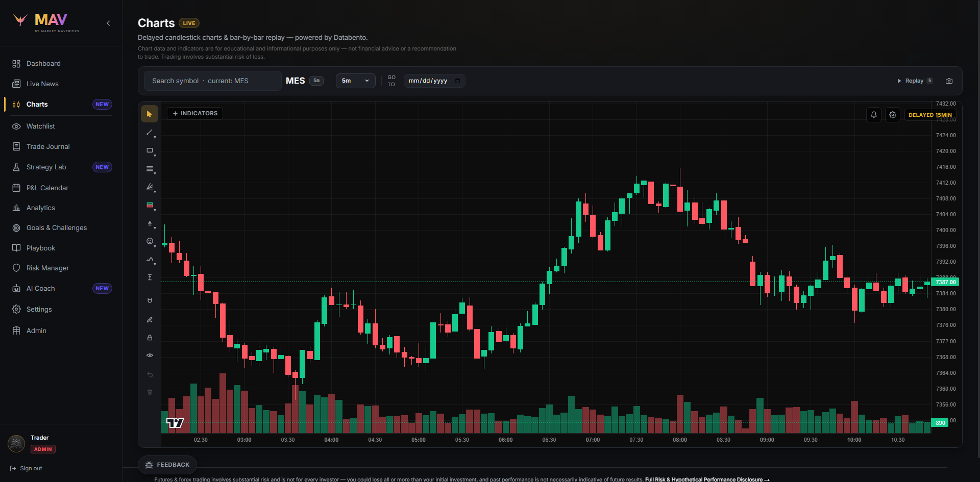
Task: Toggle magnet snap mode
Action: 150,300
